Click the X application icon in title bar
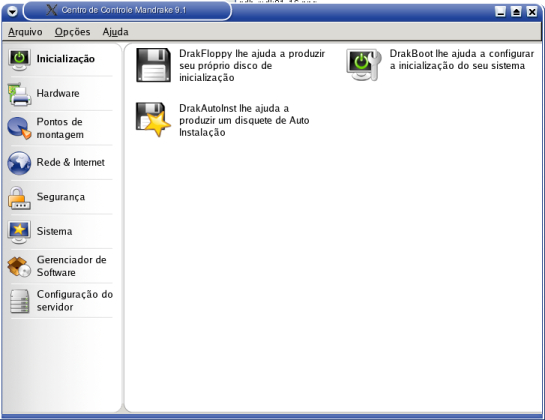This screenshot has width=545, height=420. tap(51, 10)
